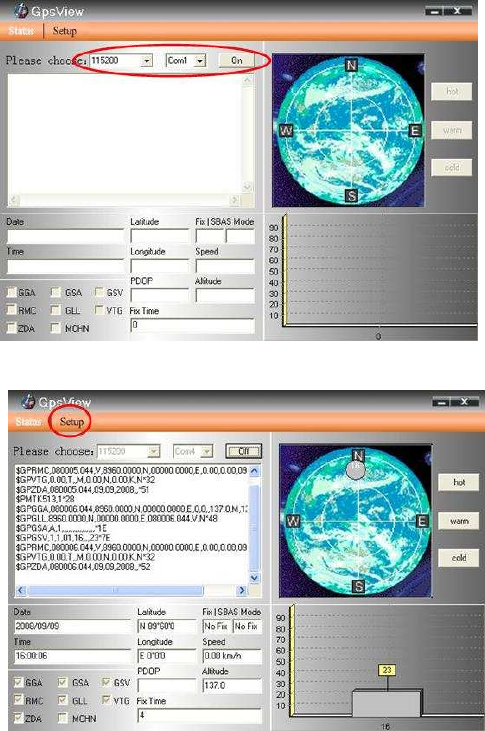The height and width of the screenshot is (731, 485).
Task: Enable the GGA checkbox in upper window
Action: (x=12, y=292)
